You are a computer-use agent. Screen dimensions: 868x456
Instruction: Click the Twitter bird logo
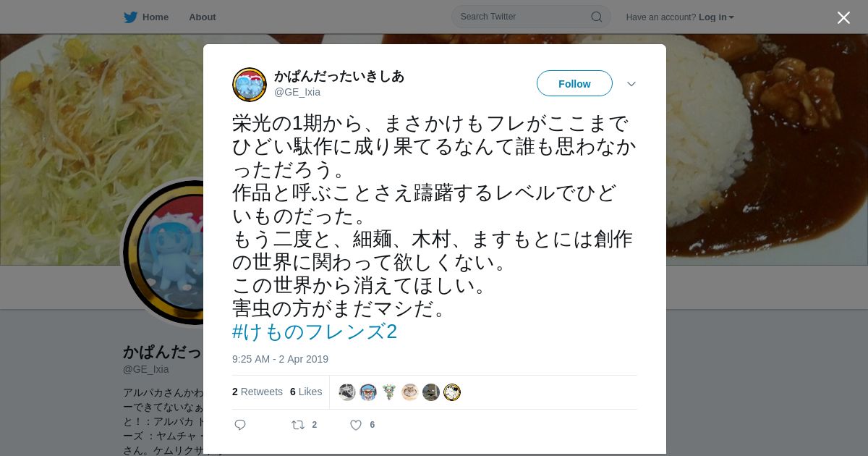pyautogui.click(x=130, y=17)
